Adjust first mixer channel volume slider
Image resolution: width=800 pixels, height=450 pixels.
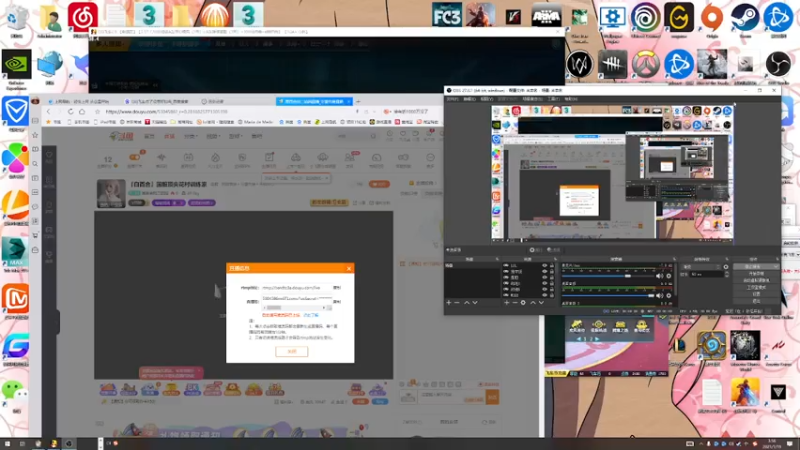click(628, 276)
